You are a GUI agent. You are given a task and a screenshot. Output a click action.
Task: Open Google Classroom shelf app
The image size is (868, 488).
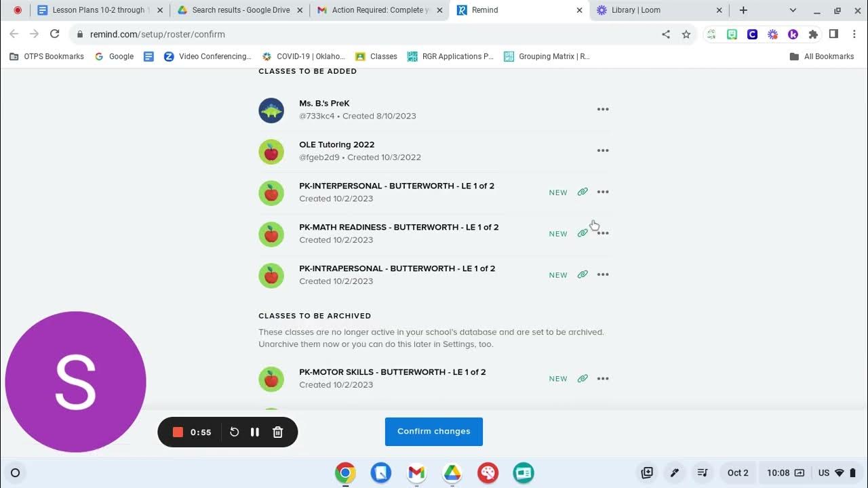(x=524, y=473)
